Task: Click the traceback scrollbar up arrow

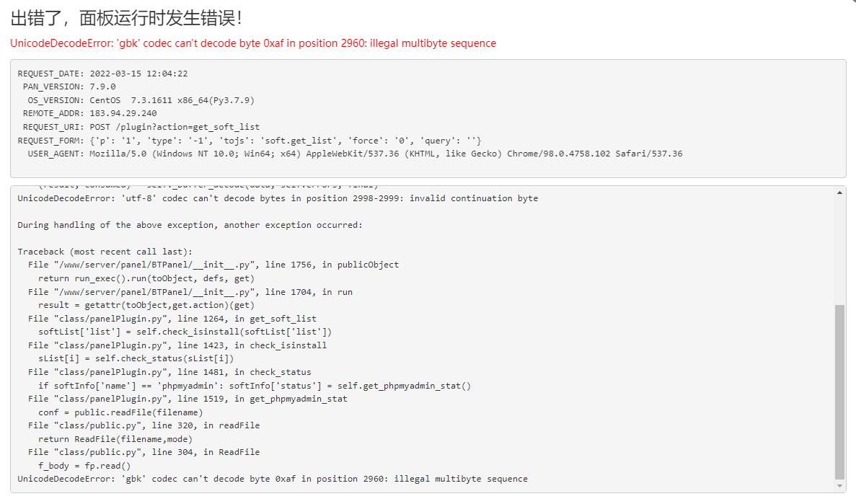Action: tap(839, 193)
